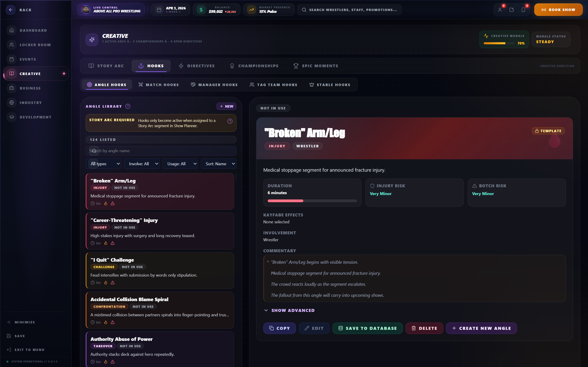
Task: Switch to the Championships tab
Action: click(x=254, y=66)
